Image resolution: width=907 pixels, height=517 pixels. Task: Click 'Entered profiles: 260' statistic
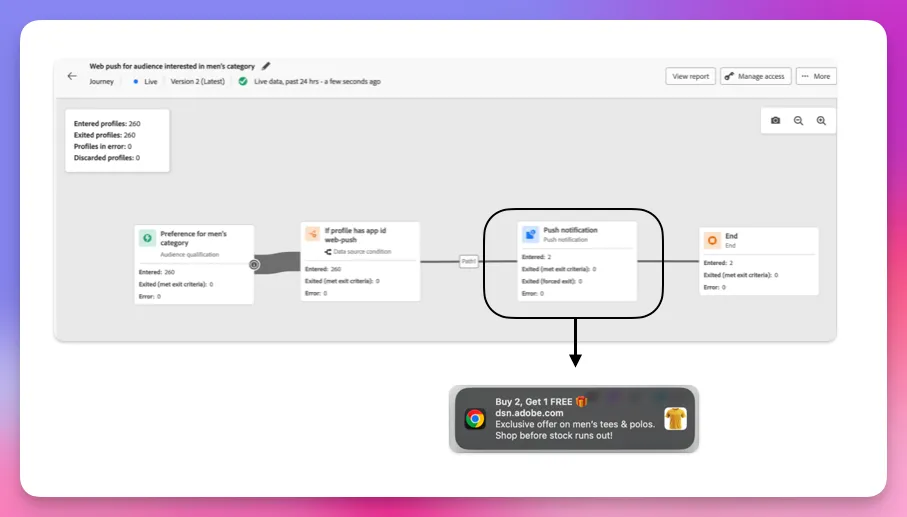[107, 124]
